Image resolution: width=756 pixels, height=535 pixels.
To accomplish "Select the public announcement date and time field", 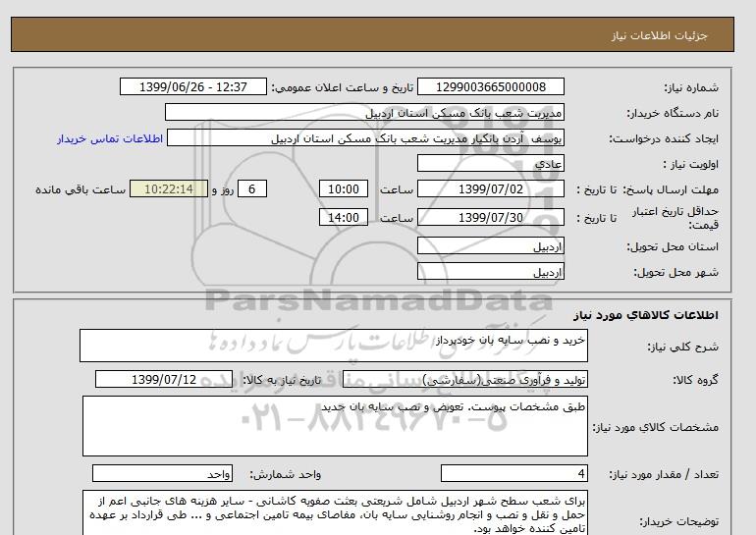I will (x=193, y=86).
